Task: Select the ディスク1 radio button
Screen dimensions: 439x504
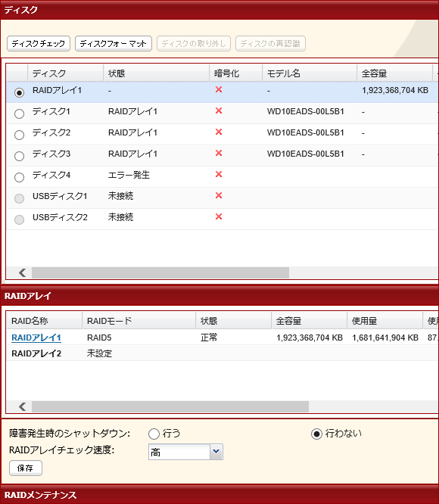Action: pos(19,114)
